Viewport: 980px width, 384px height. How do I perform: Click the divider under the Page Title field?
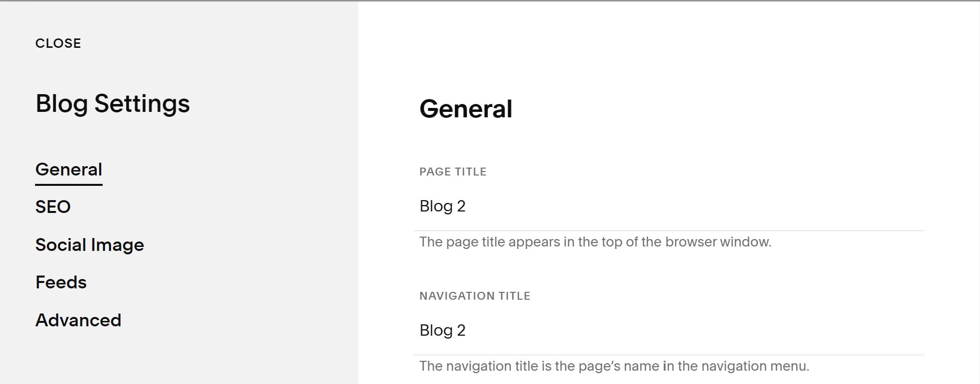point(669,231)
